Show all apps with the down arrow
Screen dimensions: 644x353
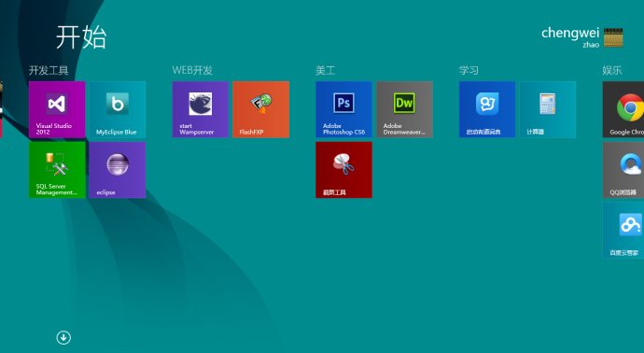point(63,338)
